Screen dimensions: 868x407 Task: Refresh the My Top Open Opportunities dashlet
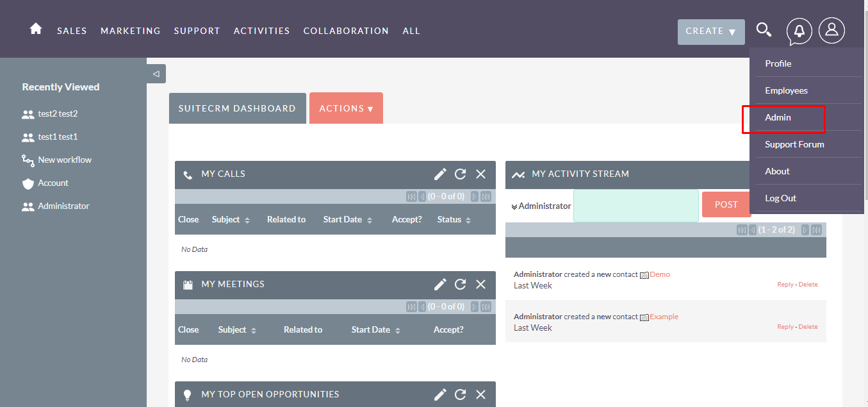[x=460, y=394]
